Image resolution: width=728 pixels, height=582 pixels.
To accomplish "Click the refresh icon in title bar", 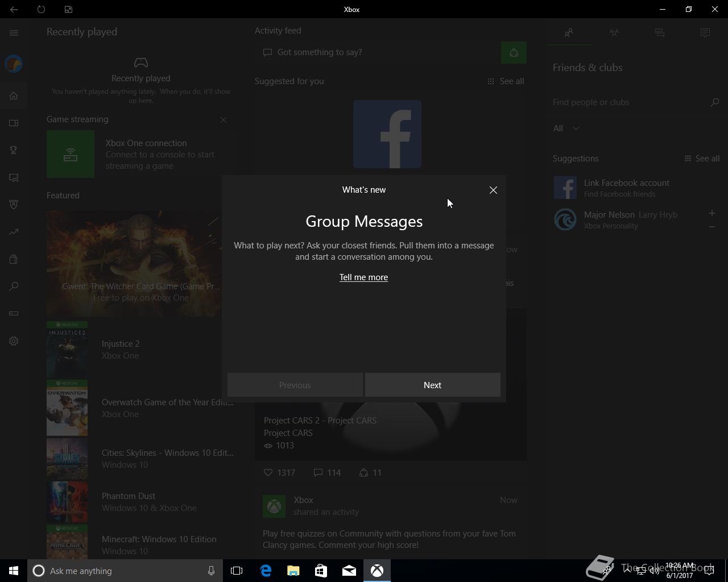I will click(41, 9).
